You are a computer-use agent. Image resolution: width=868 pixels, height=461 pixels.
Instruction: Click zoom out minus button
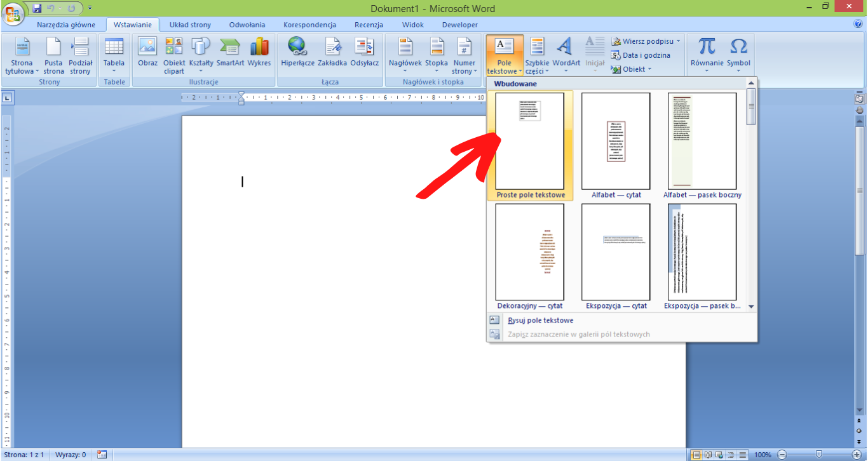tap(782, 455)
